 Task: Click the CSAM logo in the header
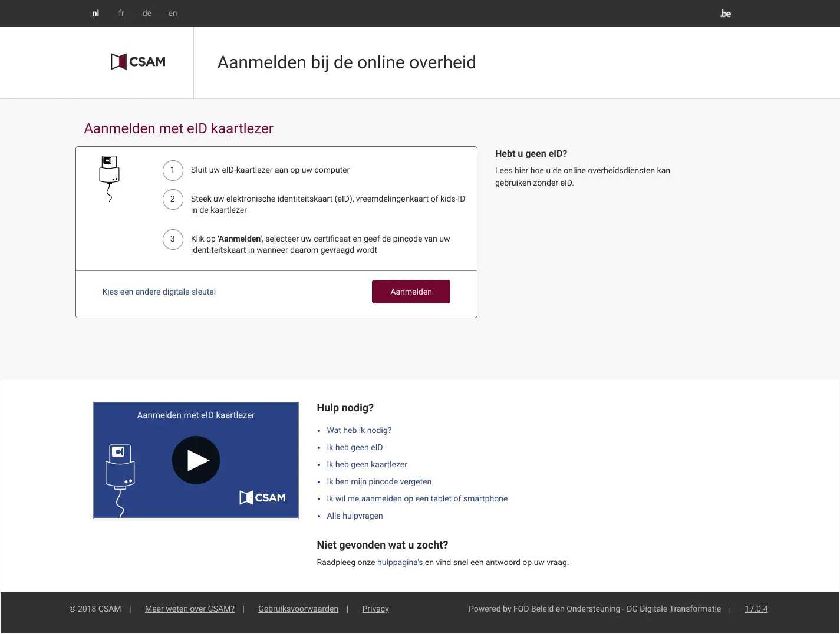click(x=138, y=62)
